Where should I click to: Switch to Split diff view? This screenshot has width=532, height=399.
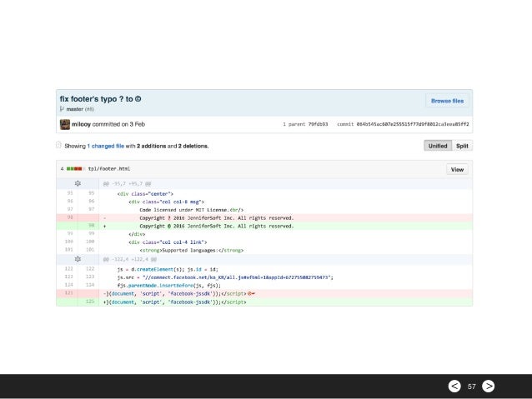[x=462, y=146]
